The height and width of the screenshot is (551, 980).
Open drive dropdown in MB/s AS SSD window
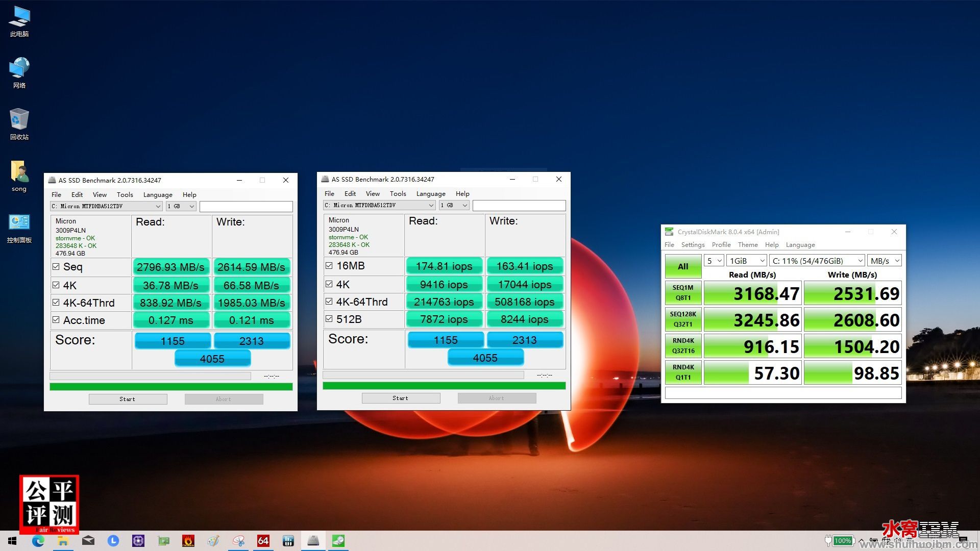[x=106, y=206]
